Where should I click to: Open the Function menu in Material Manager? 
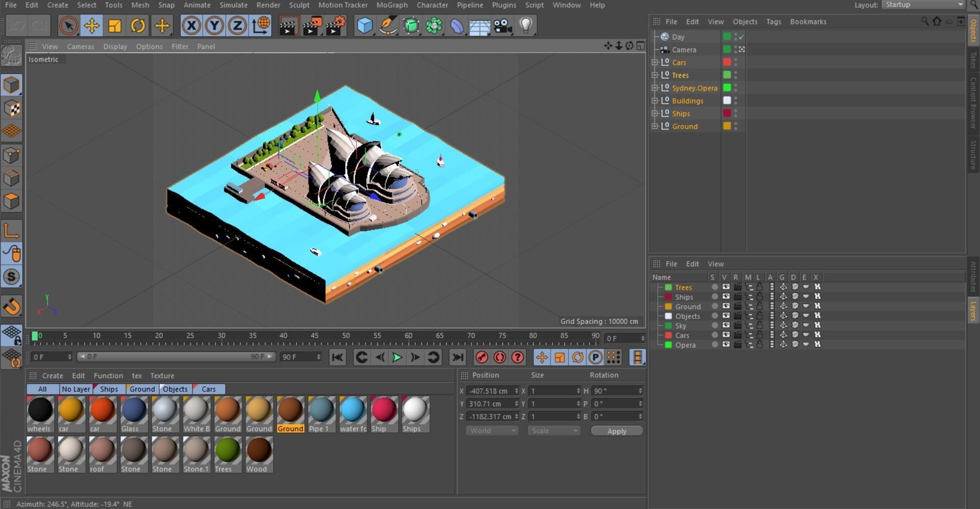tap(108, 376)
